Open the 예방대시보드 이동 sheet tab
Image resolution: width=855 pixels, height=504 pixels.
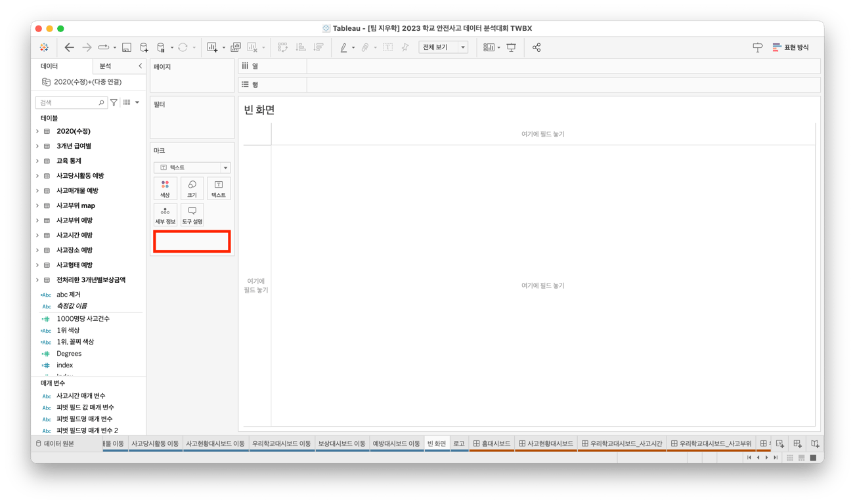point(396,444)
